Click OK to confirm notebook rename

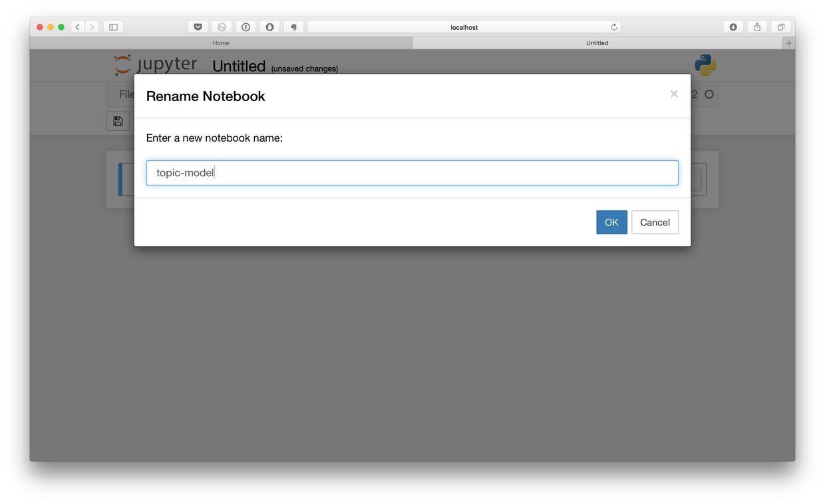click(611, 222)
